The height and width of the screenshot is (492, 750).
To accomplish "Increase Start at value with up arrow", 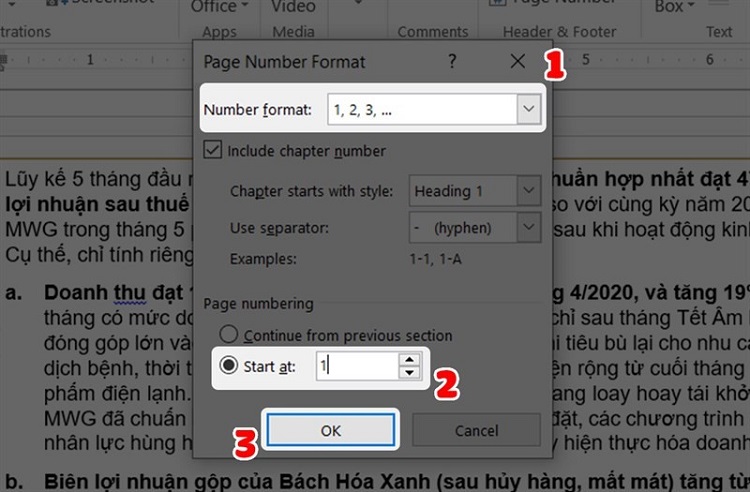I will coord(409,360).
